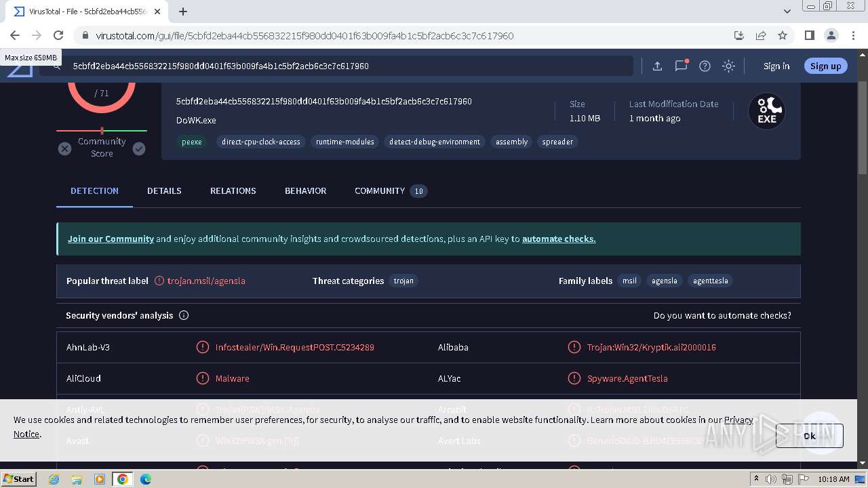Open the Windows Start menu

19,479
